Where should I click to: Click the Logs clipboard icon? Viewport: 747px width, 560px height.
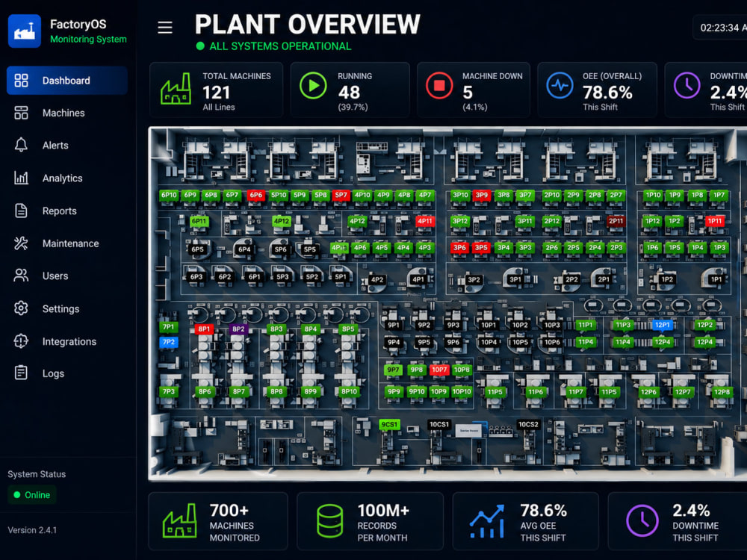pyautogui.click(x=21, y=373)
